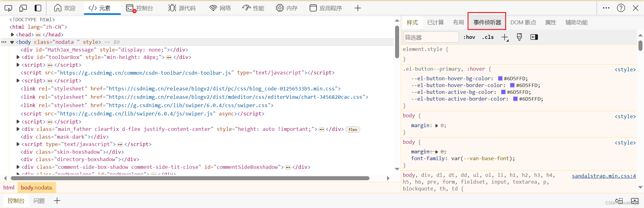
Task: Expand the toolbarBox div node
Action: click(18, 57)
